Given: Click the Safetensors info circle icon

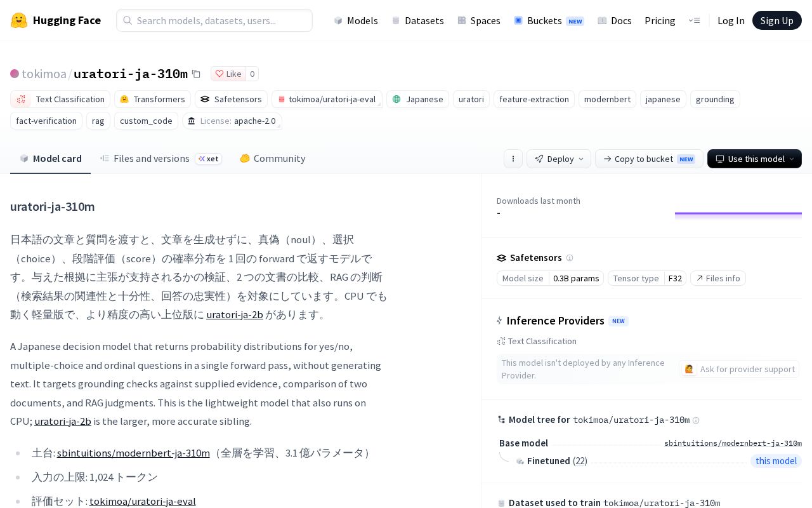Looking at the screenshot, I should pos(570,258).
